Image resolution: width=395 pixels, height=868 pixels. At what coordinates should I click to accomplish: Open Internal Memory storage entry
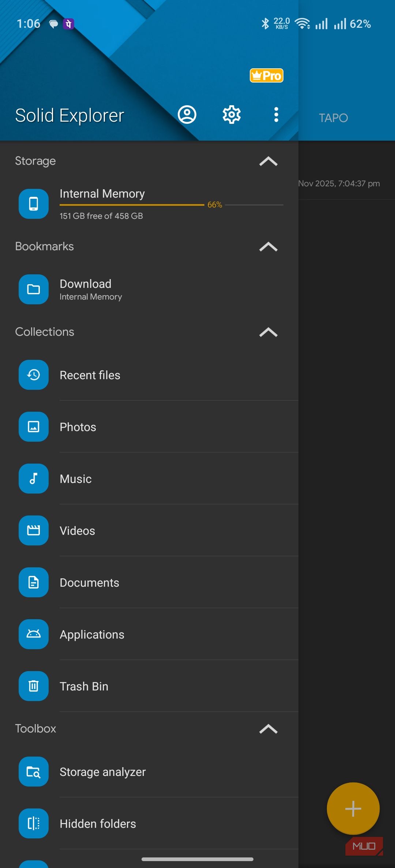point(149,204)
